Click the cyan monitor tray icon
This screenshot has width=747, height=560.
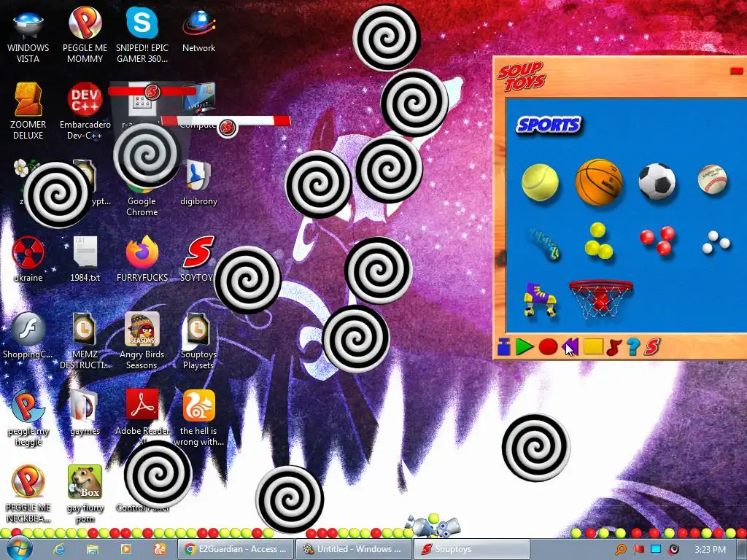click(656, 550)
